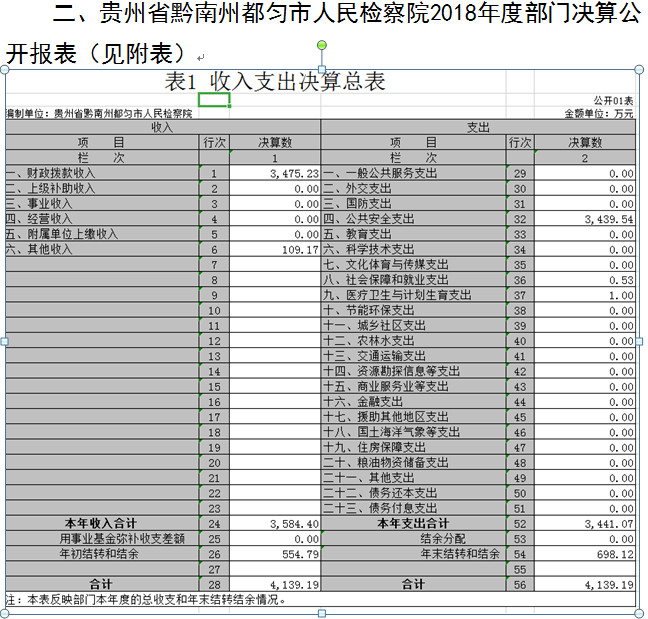Click the '编制单位：贵州省黔南州都匀市人民检察院' text
Viewport: 648px width, 619px height.
[99, 114]
